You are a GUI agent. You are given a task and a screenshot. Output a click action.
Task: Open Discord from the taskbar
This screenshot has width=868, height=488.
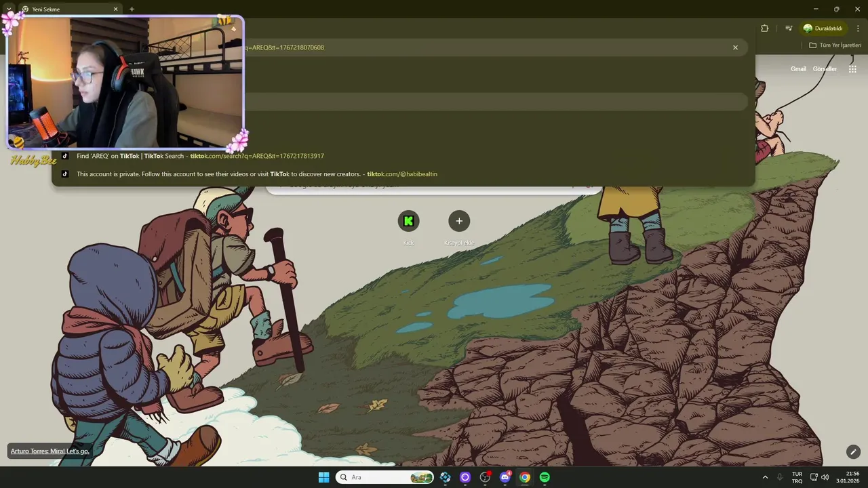[x=505, y=477]
